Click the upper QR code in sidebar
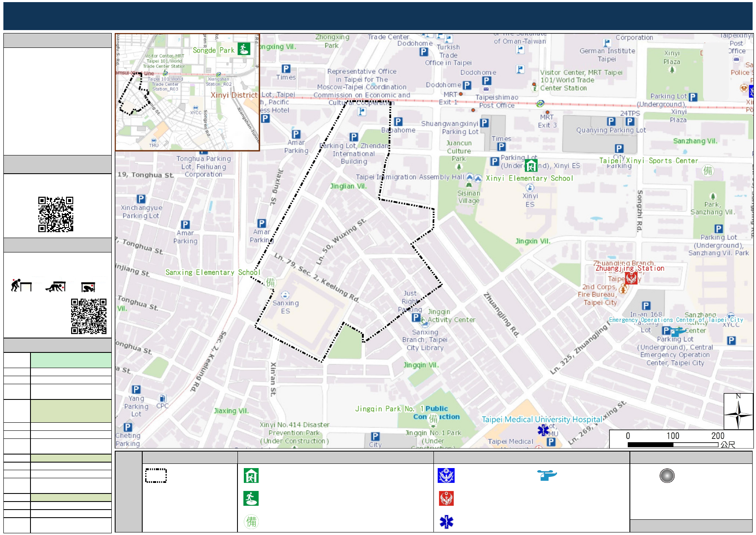Screen dimensions: 756x535 pyautogui.click(x=55, y=214)
